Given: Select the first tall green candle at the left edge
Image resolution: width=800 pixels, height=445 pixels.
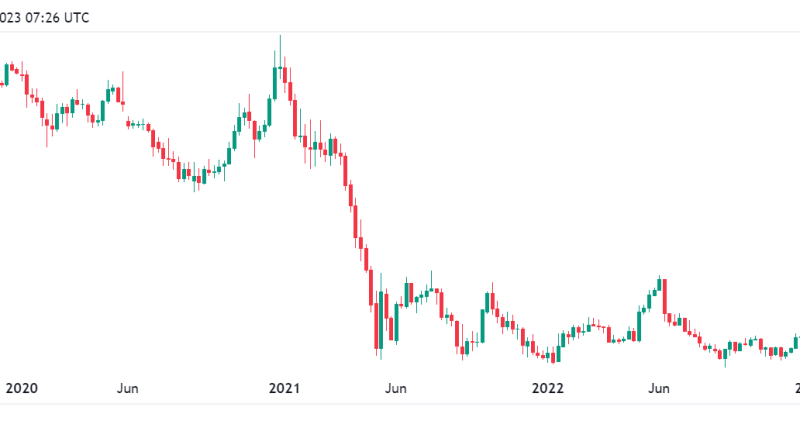Looking at the screenshot, I should coord(7,74).
